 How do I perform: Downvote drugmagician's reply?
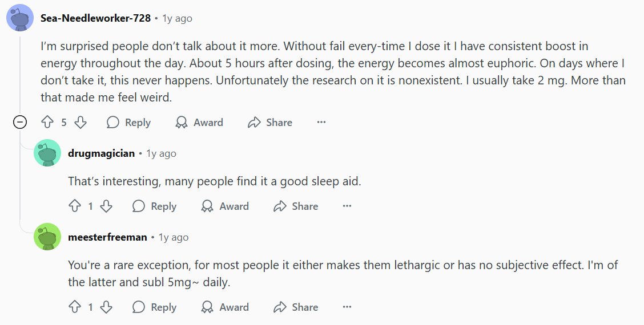[106, 206]
